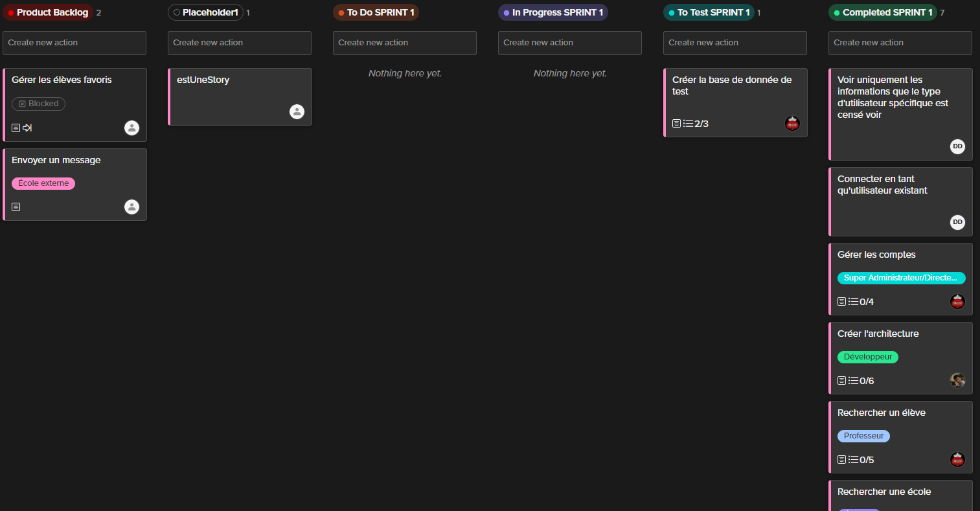Click the pink École externe label
The height and width of the screenshot is (511, 980).
coord(43,183)
